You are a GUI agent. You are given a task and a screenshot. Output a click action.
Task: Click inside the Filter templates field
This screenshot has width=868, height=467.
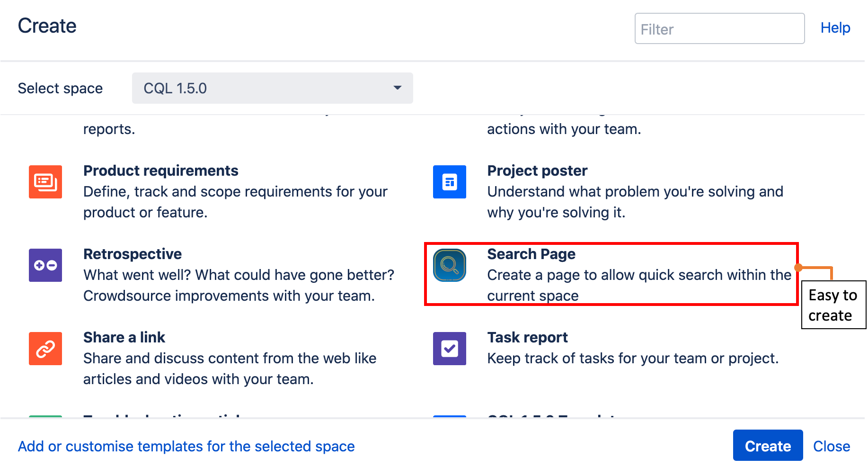[x=719, y=29]
